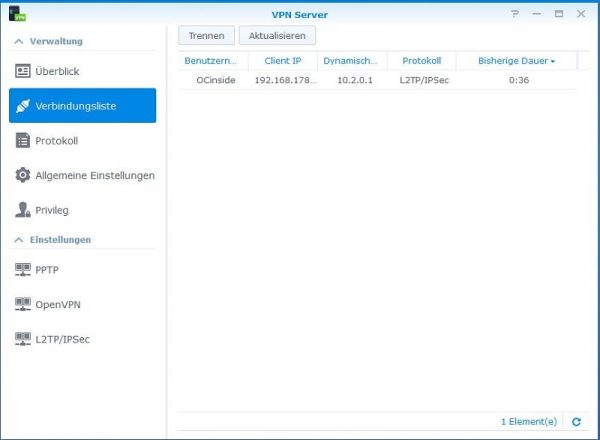Screen dimensions: 600x440
Task: Open the Protokoll list icon
Action: pos(24,141)
